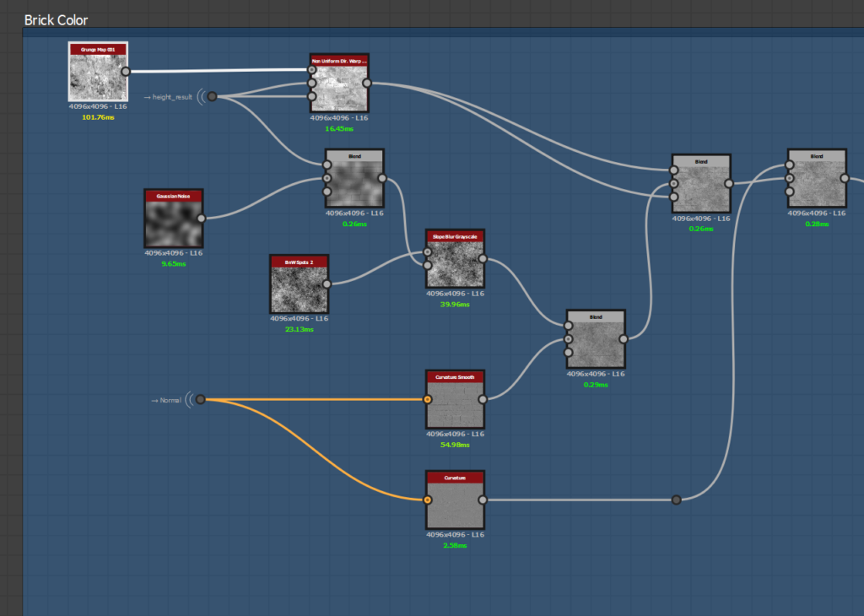This screenshot has height=616, width=864.
Task: Click the 2.58ms timing label
Action: pos(455,545)
